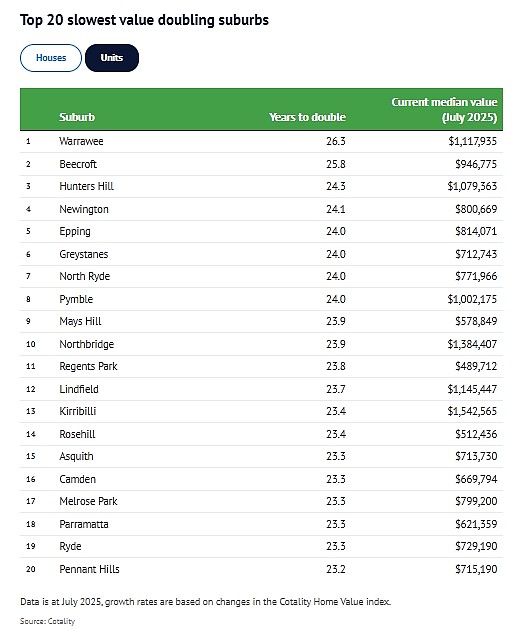Select the Kirribilli row

point(261,411)
